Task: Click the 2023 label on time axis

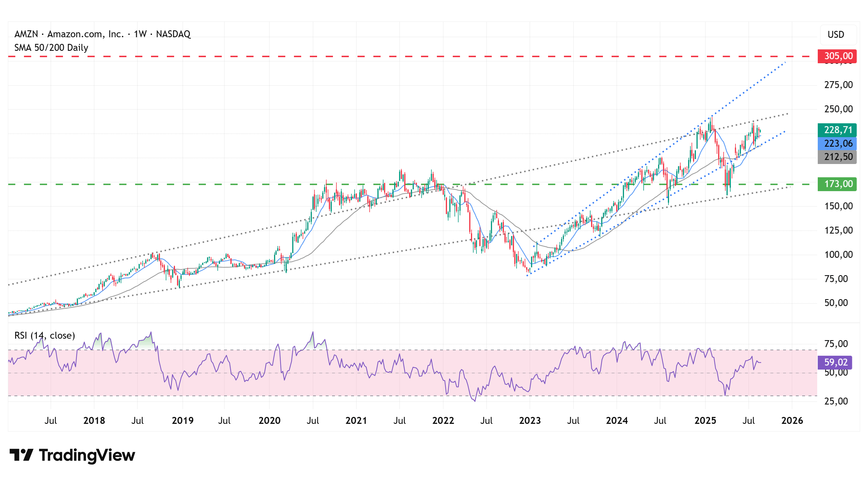Action: pyautogui.click(x=530, y=420)
